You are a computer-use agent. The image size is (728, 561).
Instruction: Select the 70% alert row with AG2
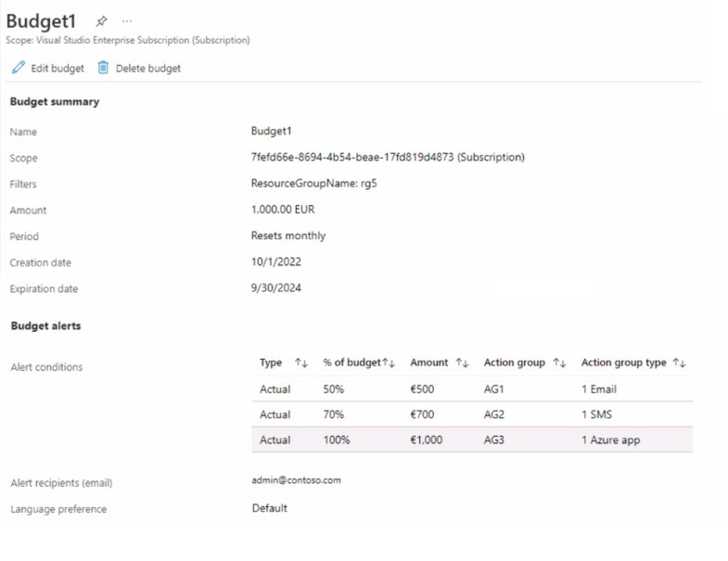471,414
